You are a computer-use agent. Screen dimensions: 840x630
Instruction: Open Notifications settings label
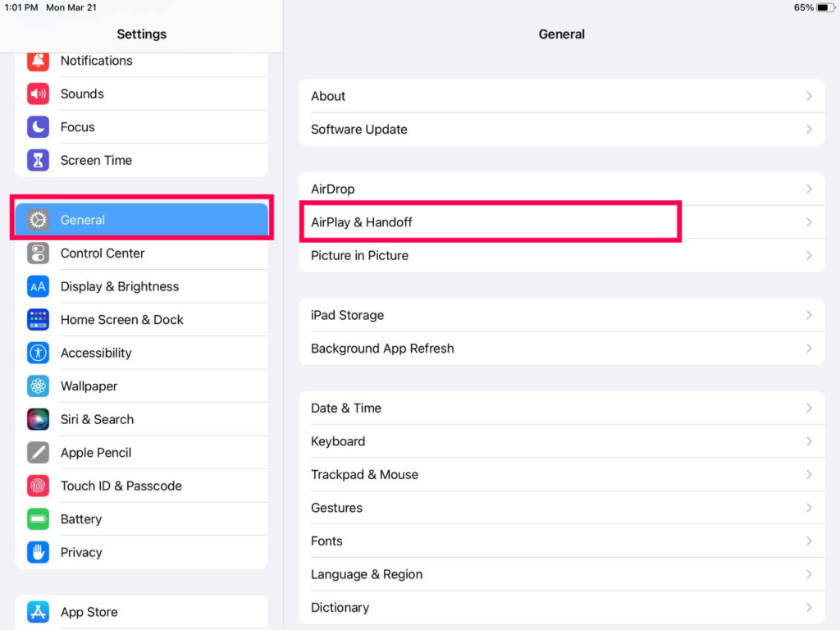[97, 61]
